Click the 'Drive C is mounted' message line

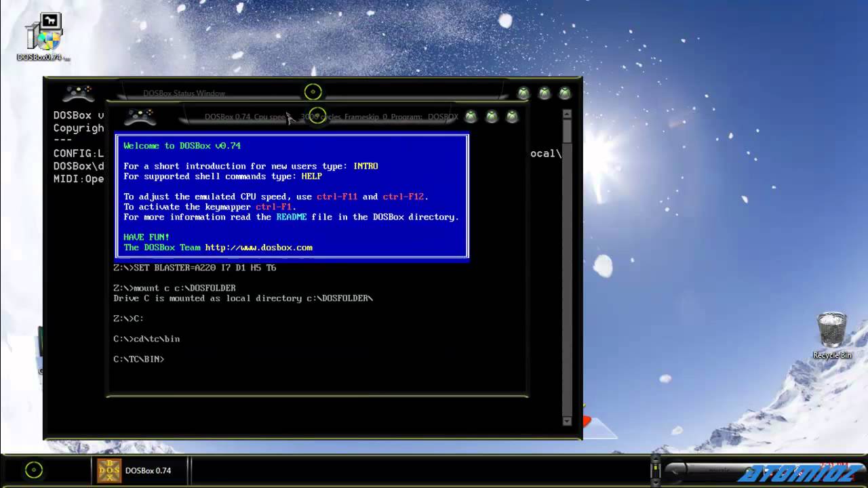coord(243,298)
